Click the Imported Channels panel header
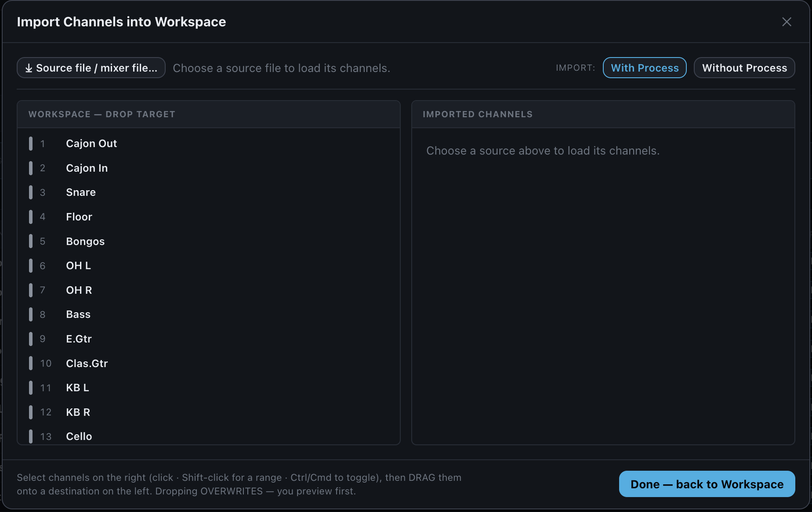 click(603, 114)
